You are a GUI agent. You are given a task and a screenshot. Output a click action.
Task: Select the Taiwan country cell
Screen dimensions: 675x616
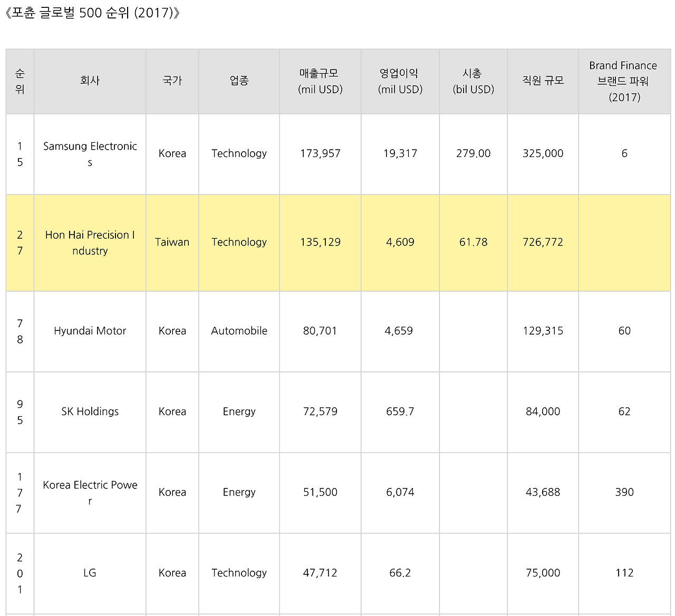click(x=172, y=243)
